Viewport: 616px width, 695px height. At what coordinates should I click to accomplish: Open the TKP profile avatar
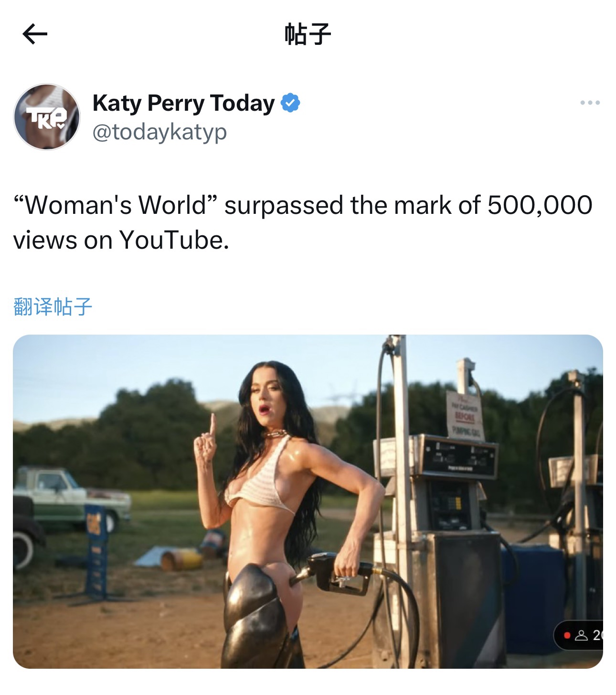point(47,117)
